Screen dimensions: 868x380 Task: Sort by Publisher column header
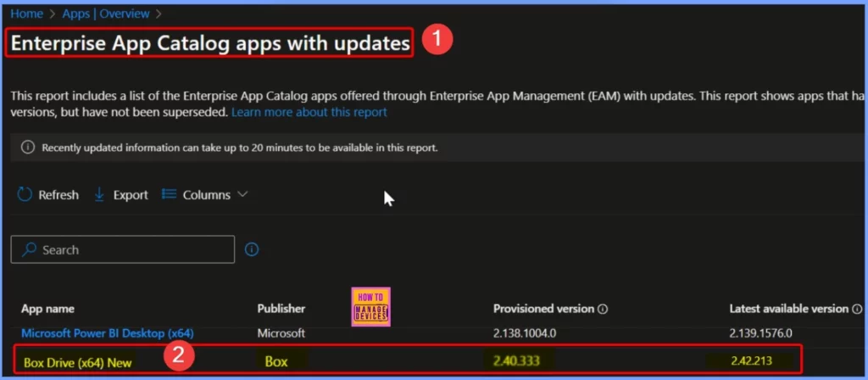[281, 309]
